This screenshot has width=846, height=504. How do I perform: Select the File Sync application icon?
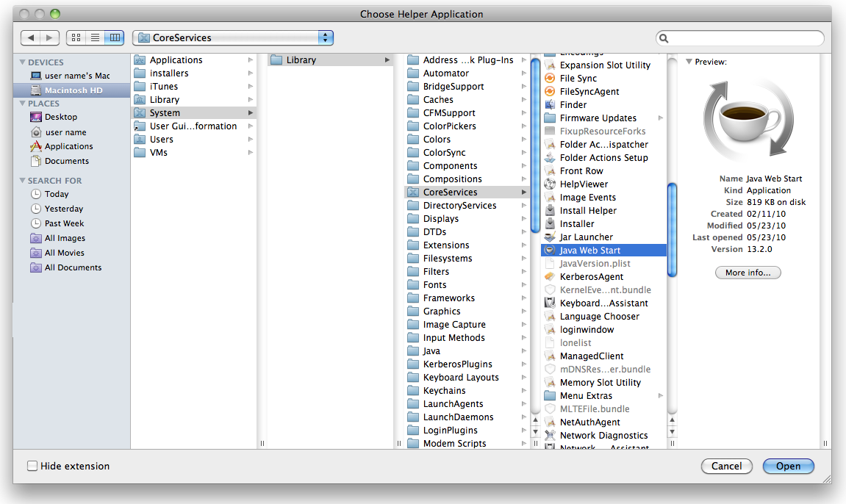coord(550,78)
